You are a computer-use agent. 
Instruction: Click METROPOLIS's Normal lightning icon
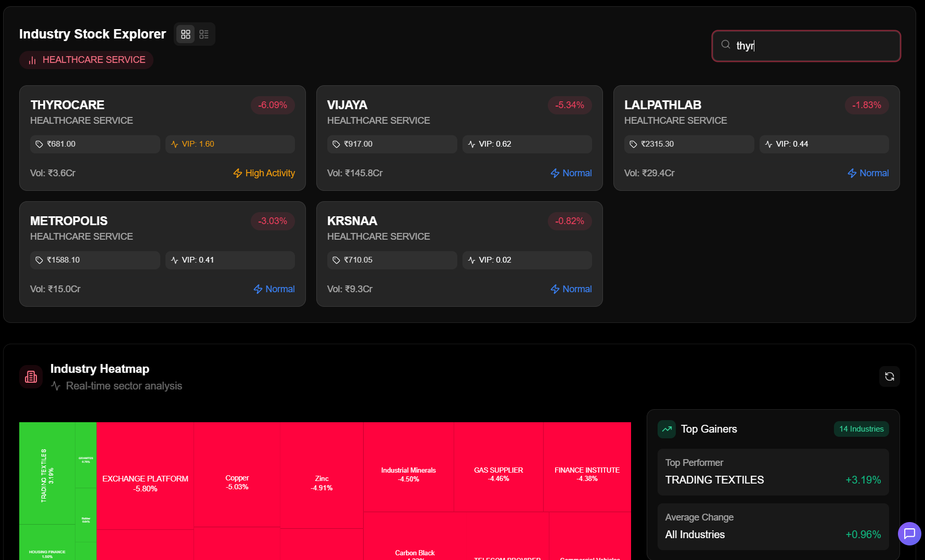[x=258, y=289]
